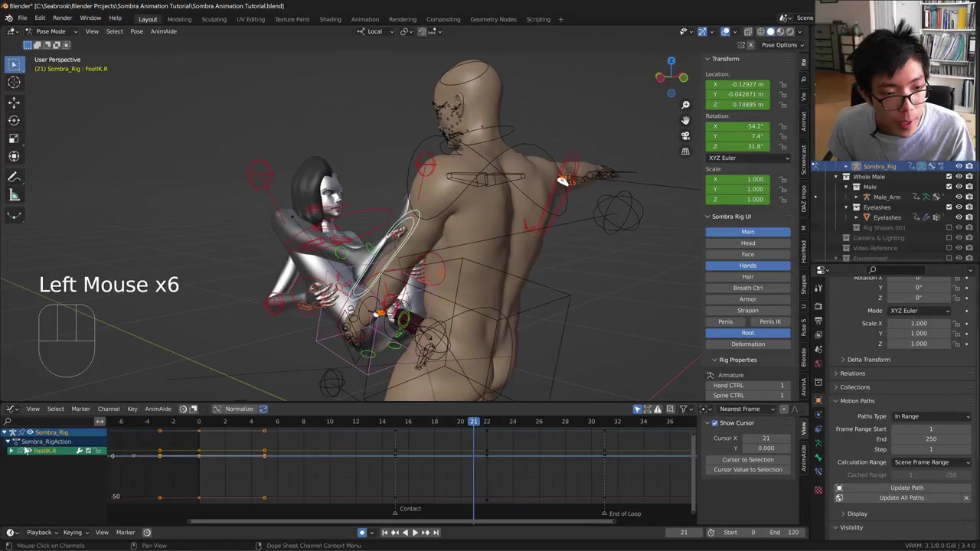The image size is (980, 551).
Task: Toggle Normalize in graph editor
Action: (x=234, y=409)
